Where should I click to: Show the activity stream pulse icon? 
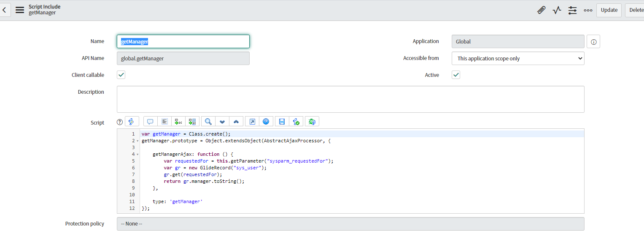pos(557,10)
